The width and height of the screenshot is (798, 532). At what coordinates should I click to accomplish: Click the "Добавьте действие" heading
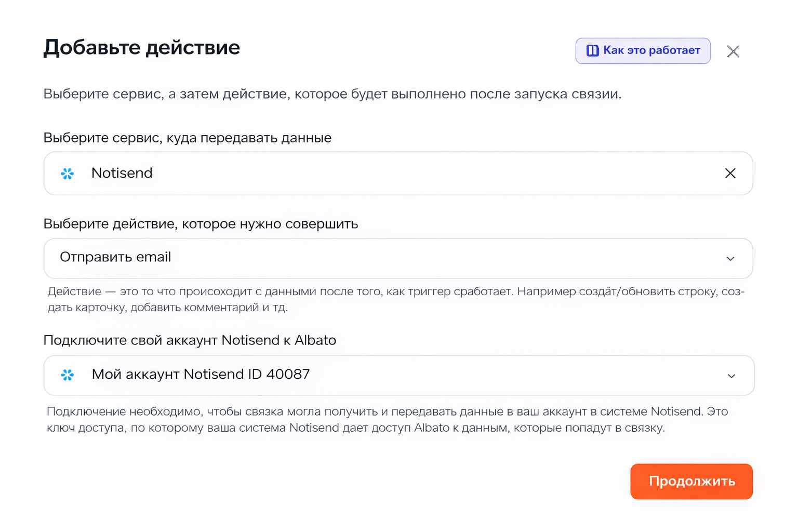141,48
